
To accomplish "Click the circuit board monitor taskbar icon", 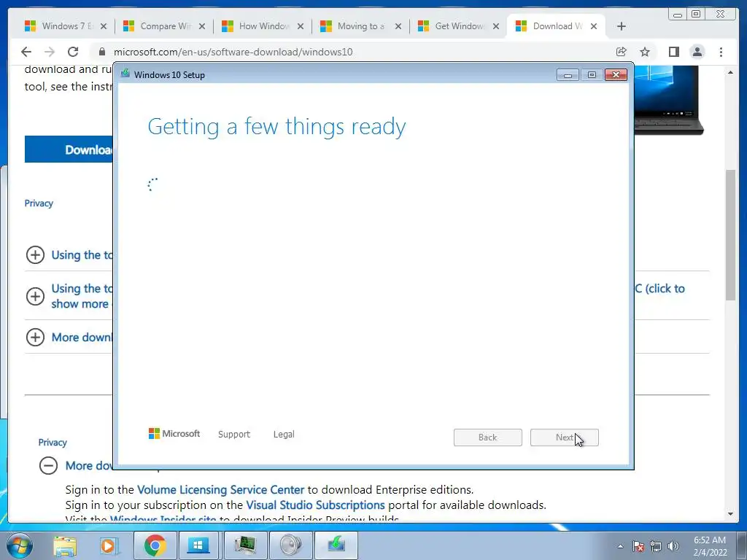I will coord(245,545).
